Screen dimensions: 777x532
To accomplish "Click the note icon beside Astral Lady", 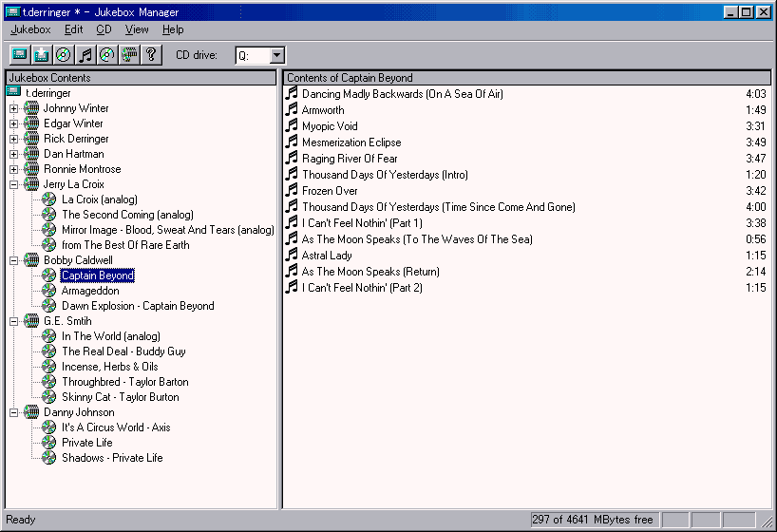I will pos(292,255).
